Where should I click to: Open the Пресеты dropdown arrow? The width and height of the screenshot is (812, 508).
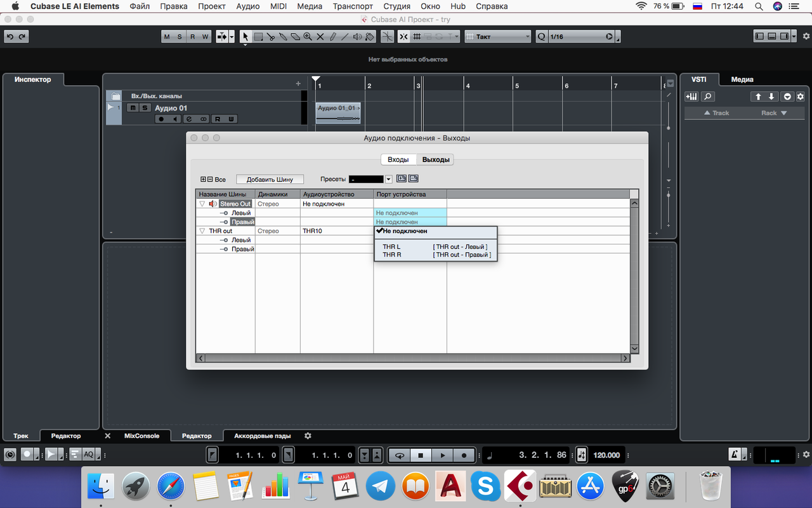[x=389, y=180]
